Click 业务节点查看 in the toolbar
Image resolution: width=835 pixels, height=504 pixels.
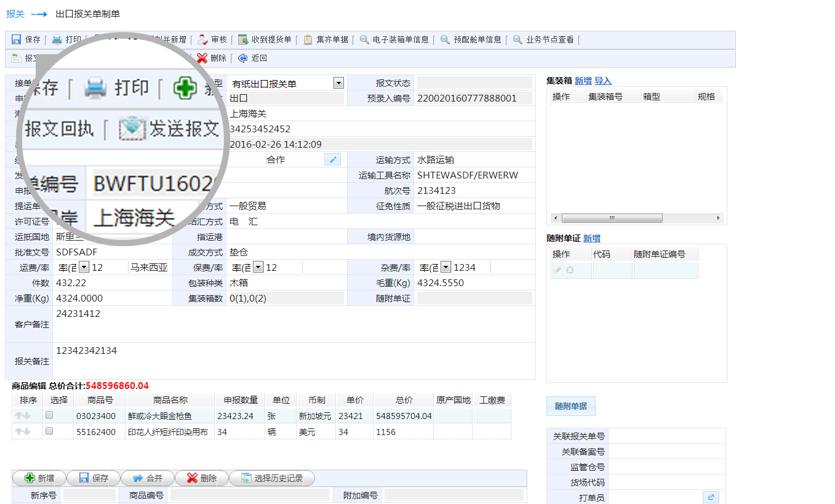point(517,40)
